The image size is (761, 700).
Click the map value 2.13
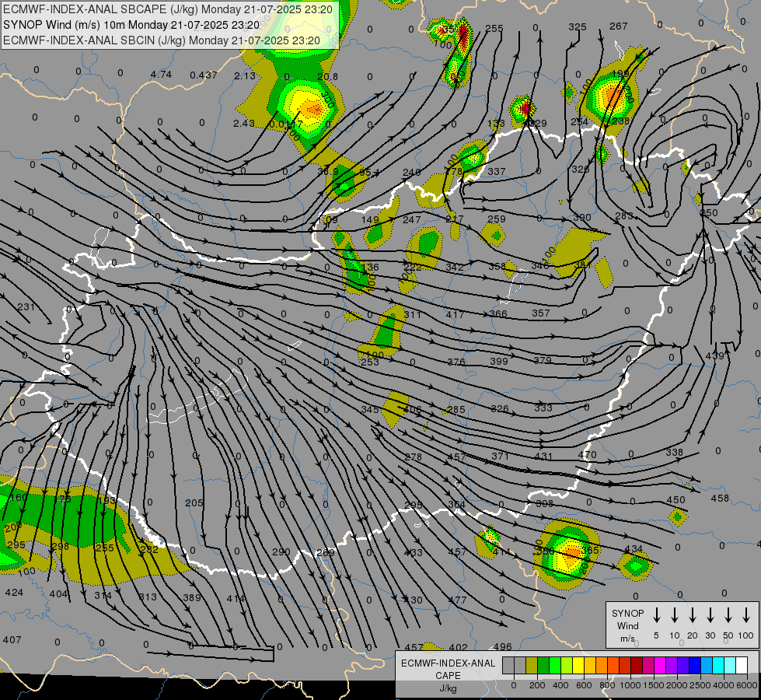[x=245, y=75]
